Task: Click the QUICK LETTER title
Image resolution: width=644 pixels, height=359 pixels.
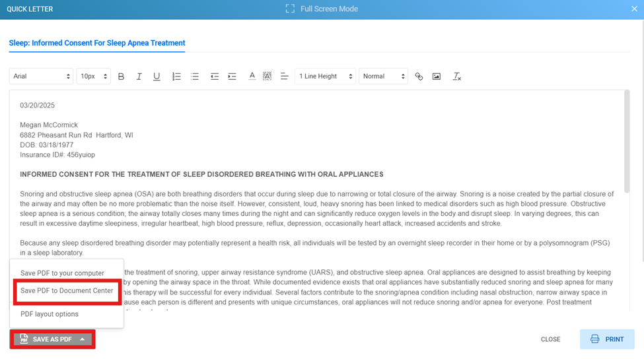Action: coord(30,9)
